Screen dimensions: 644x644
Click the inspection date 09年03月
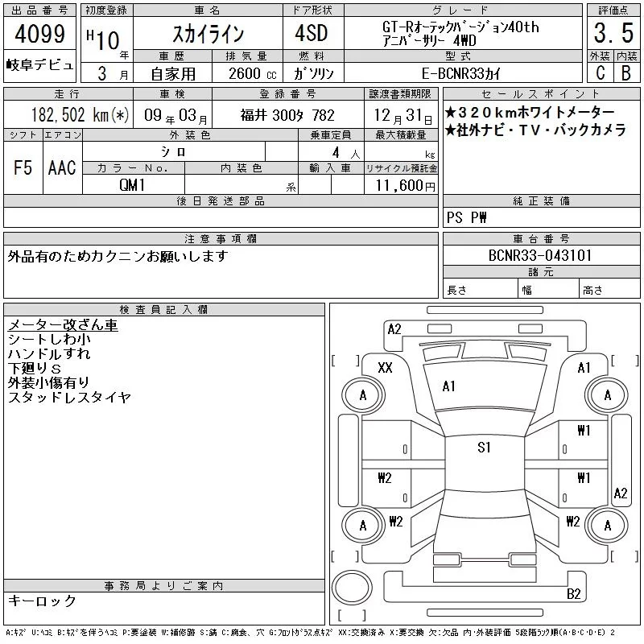coord(175,116)
